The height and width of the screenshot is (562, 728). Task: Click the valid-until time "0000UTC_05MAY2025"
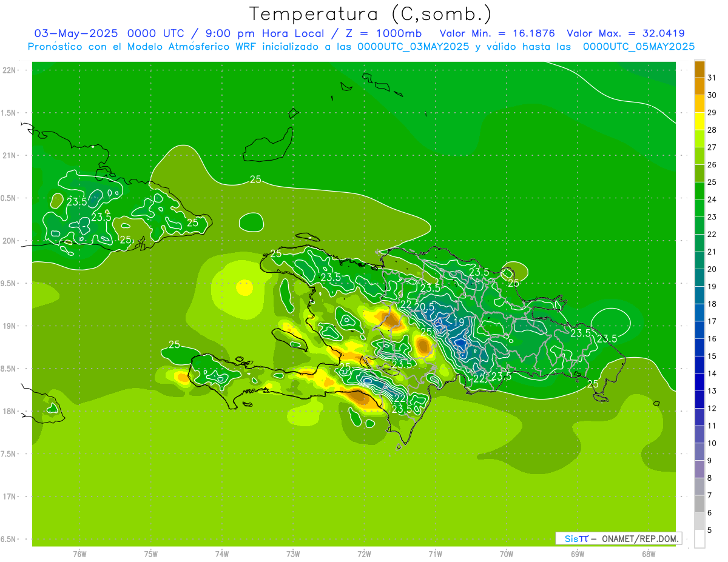(639, 47)
